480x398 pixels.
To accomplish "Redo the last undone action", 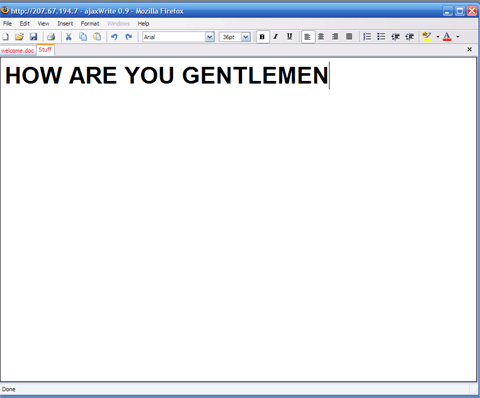I will [x=129, y=37].
